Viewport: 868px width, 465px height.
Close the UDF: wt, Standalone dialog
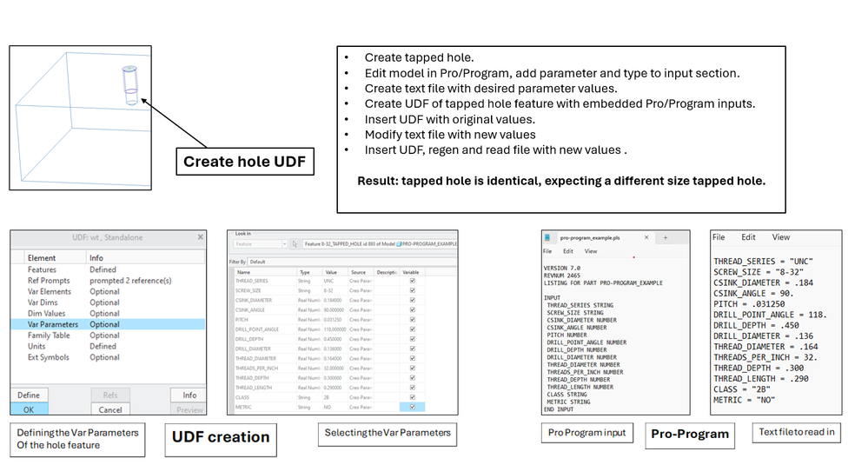201,237
